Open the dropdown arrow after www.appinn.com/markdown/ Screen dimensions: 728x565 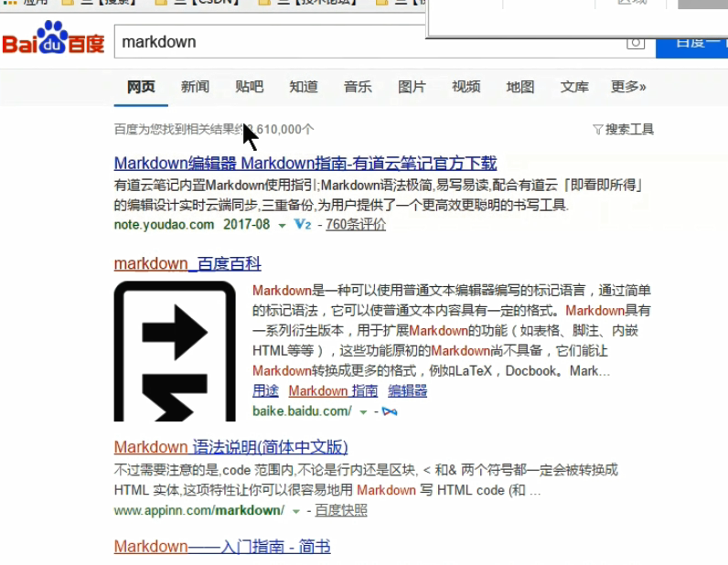295,512
